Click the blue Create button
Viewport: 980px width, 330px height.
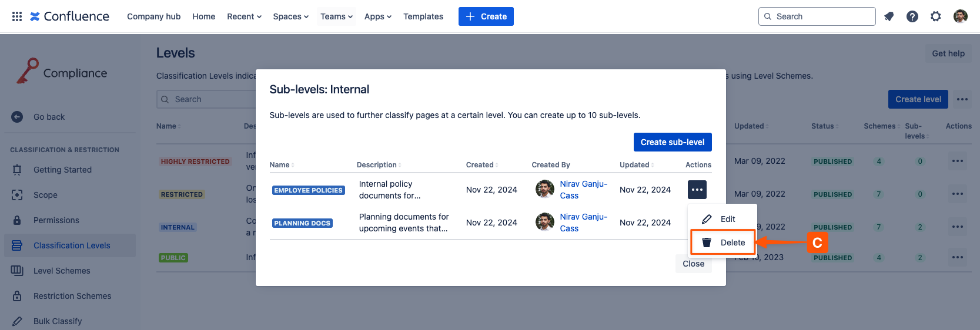[486, 16]
